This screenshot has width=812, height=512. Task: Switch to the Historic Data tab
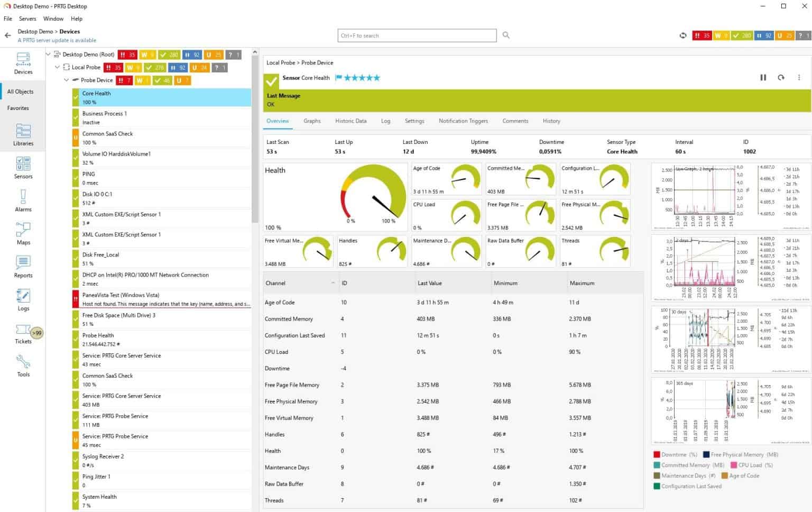[x=350, y=121]
